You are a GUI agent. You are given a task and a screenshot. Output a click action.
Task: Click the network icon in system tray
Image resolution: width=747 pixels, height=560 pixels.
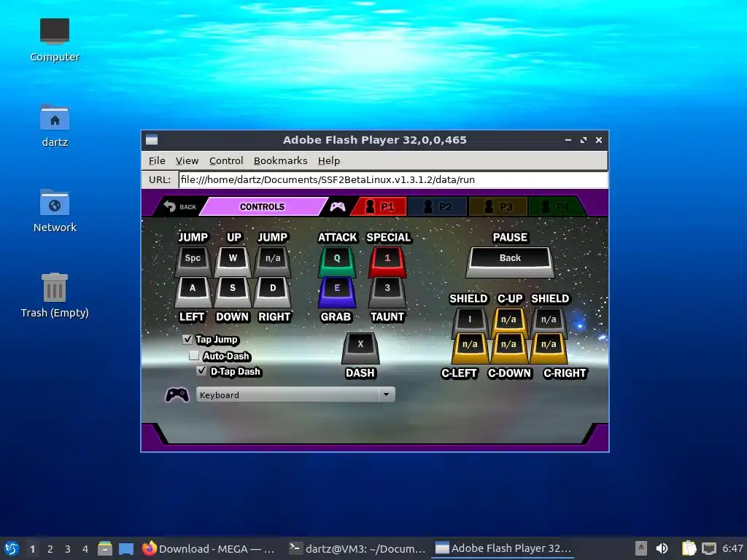coord(709,548)
